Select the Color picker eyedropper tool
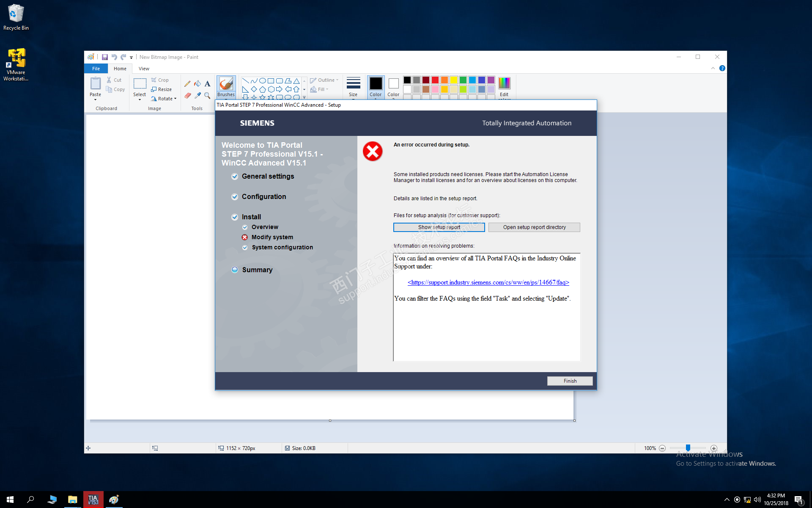This screenshot has height=508, width=812. [198, 96]
